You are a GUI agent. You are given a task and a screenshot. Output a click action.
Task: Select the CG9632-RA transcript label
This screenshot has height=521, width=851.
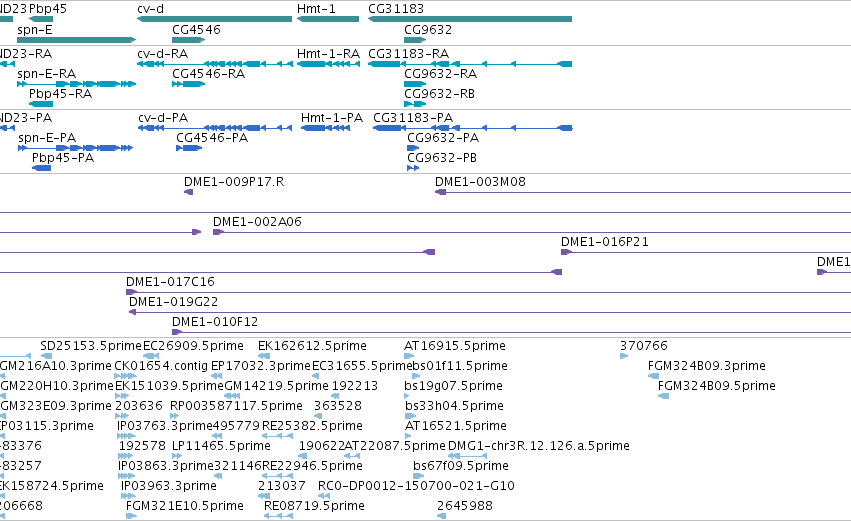[x=441, y=74]
